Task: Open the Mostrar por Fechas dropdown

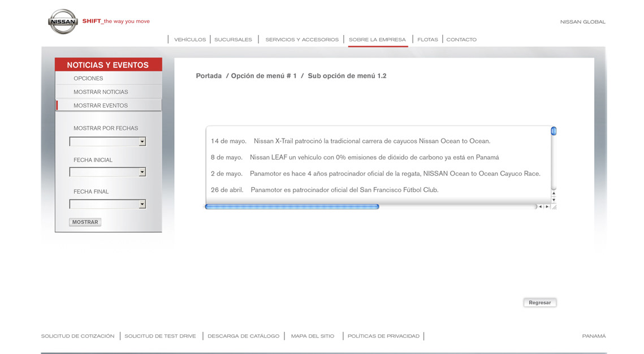Action: [107, 142]
